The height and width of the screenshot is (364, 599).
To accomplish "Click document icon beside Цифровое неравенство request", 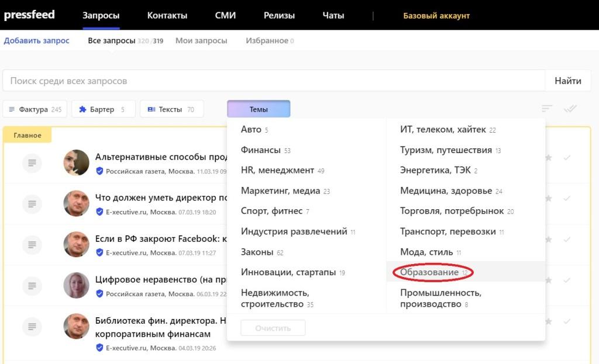I will (x=32, y=285).
